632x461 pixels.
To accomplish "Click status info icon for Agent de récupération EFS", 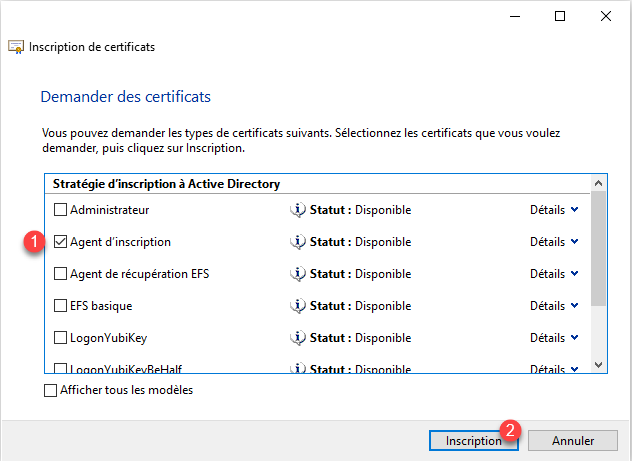I will click(x=297, y=274).
